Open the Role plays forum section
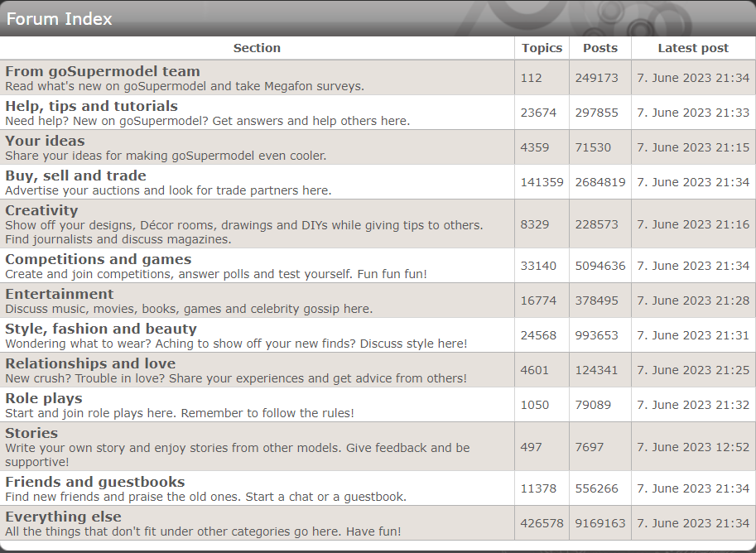The image size is (756, 553). click(43, 398)
